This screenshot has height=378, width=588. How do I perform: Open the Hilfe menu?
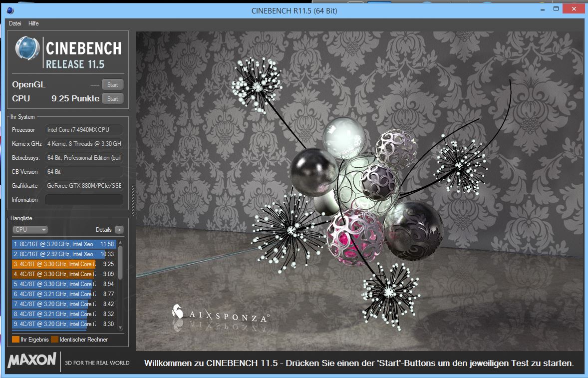pyautogui.click(x=33, y=23)
